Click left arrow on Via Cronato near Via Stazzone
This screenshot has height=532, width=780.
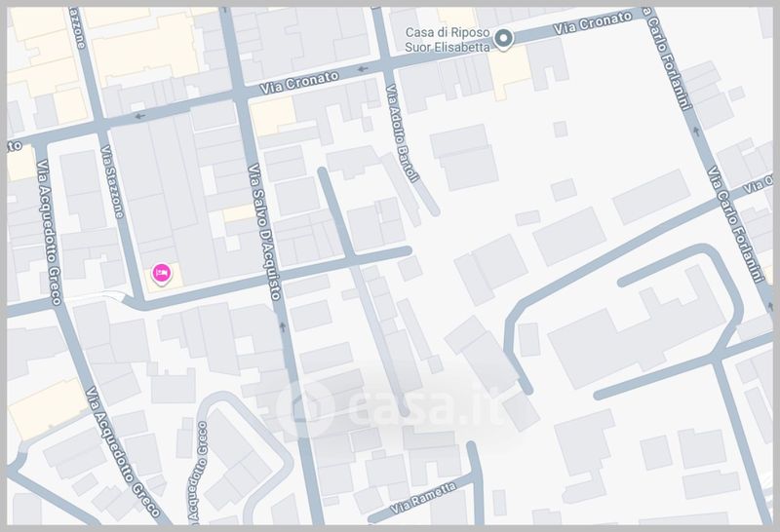(139, 116)
